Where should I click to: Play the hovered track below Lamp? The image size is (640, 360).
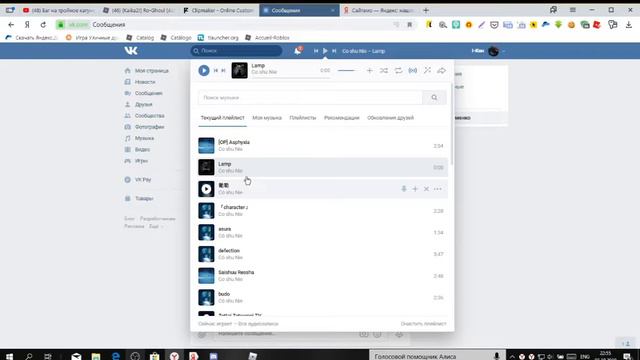click(206, 189)
